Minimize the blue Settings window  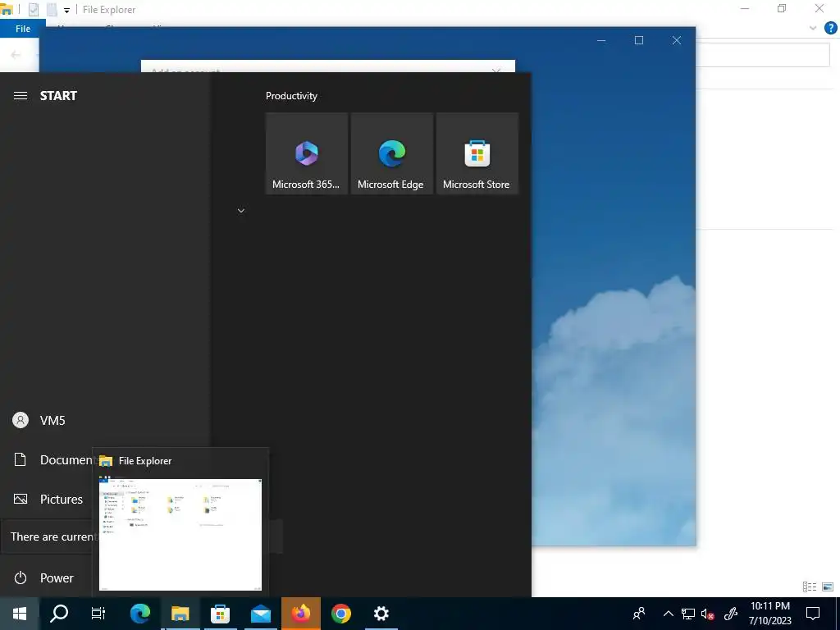coord(601,40)
